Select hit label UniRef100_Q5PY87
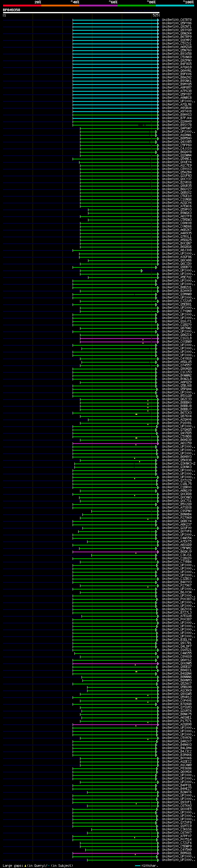 coord(177,94)
